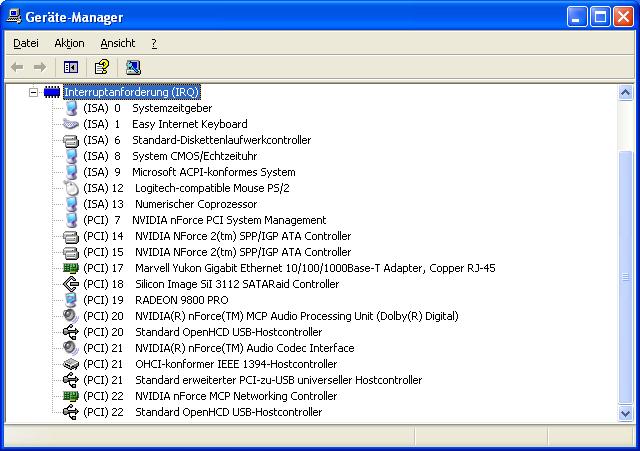Select NVIDIA nForce PCI System Management entry

(205, 220)
